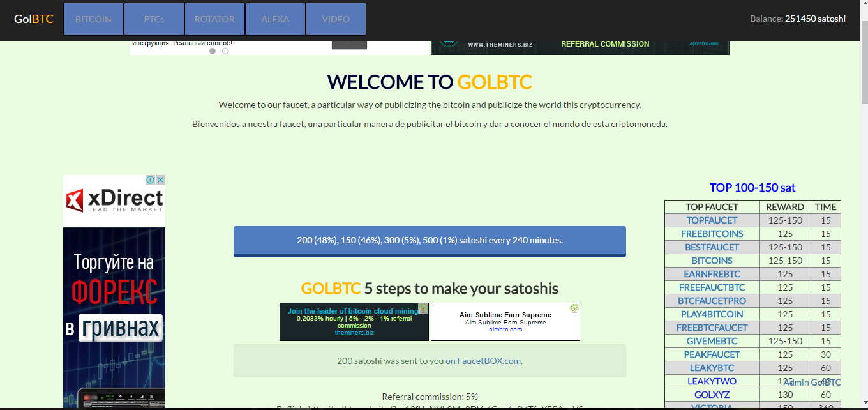The height and width of the screenshot is (410, 868).
Task: Open the PEAKFAUCET link
Action: point(712,354)
